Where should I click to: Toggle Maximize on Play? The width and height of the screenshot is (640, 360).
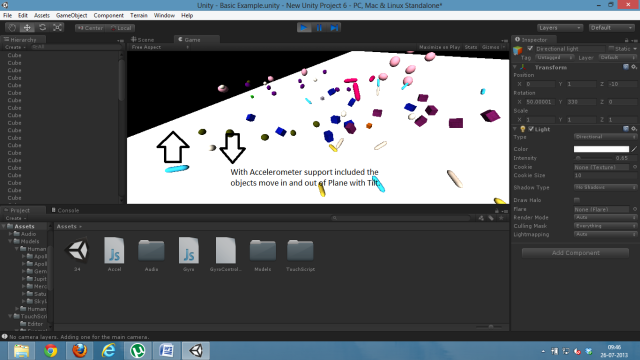[x=439, y=47]
